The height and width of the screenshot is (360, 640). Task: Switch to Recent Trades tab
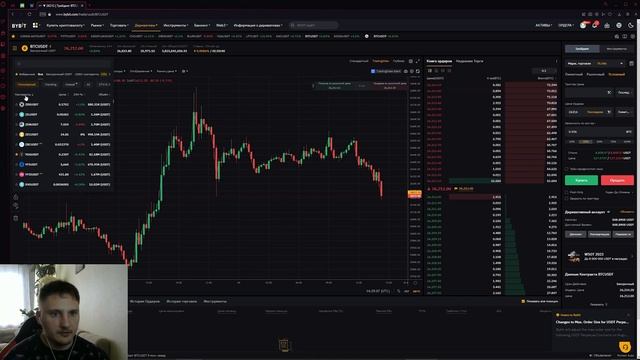(469, 61)
